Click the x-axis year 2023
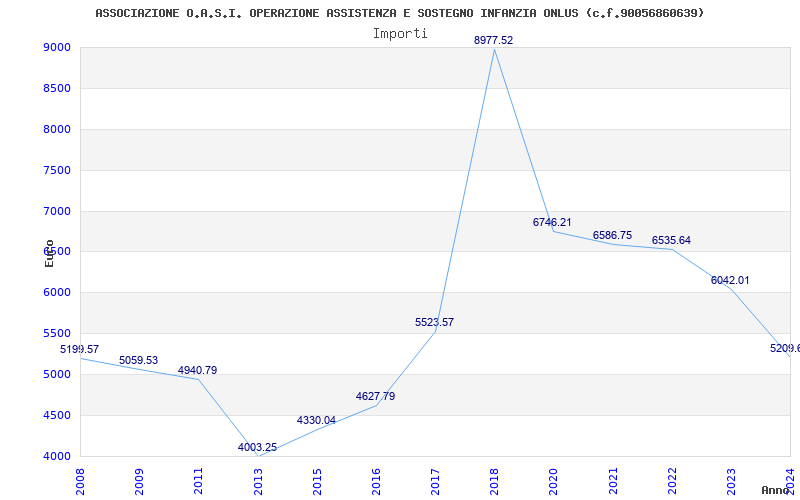Image resolution: width=800 pixels, height=500 pixels. click(x=731, y=481)
